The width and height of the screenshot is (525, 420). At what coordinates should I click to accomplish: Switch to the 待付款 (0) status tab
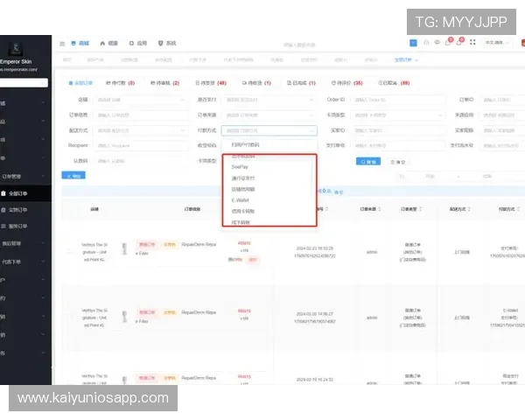point(120,83)
